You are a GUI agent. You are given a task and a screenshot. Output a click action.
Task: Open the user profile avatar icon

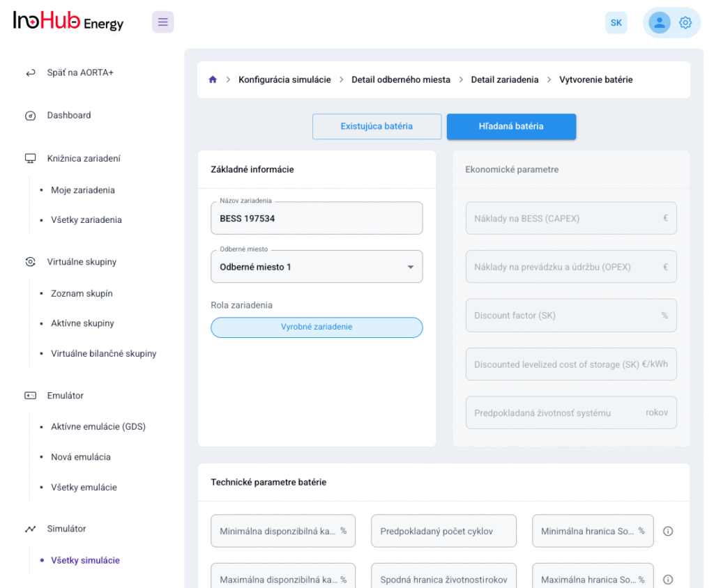[659, 22]
